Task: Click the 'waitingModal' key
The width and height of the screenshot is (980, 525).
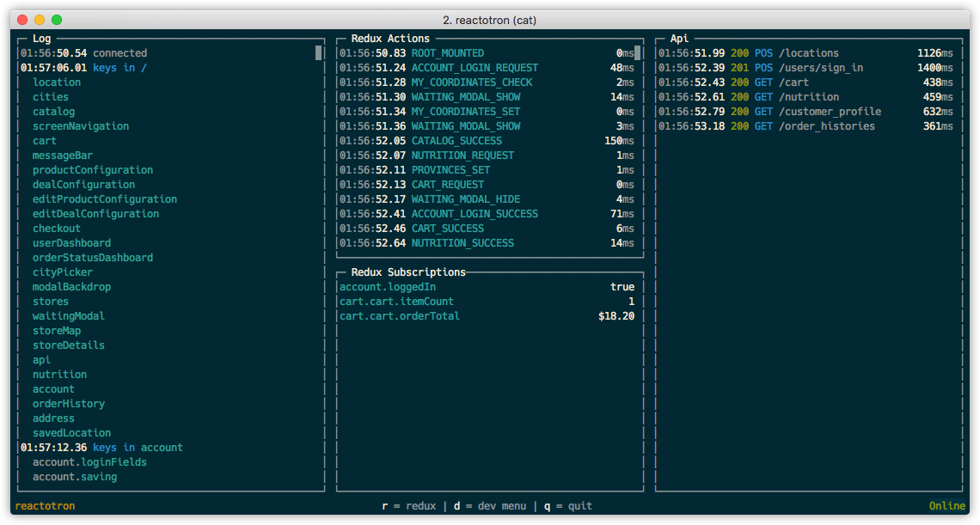Action: click(69, 315)
